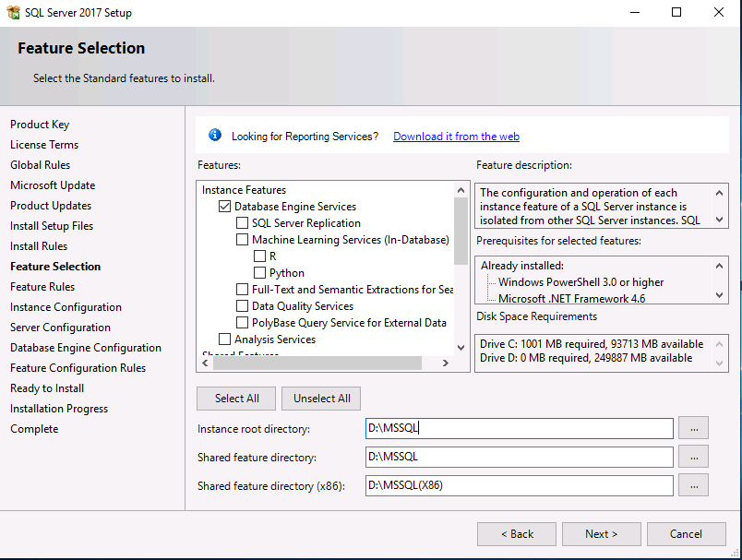Open Global Rules step in sidebar

pyautogui.click(x=41, y=165)
